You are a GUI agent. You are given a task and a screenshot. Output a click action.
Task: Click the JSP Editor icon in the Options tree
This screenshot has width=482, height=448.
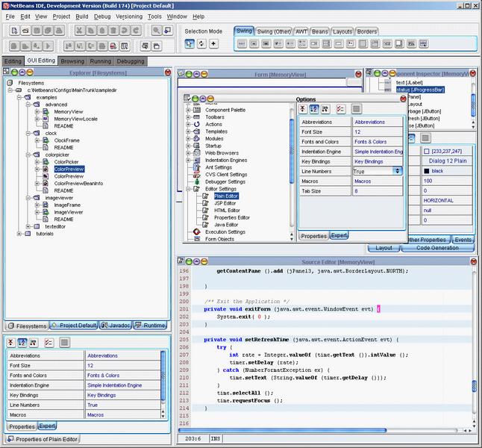tap(206, 203)
